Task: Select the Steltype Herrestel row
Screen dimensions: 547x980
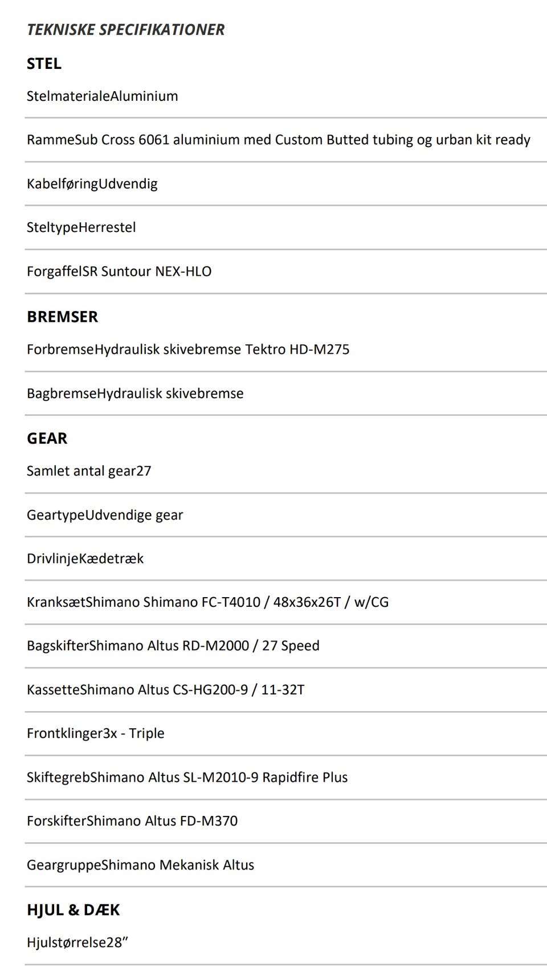Action: pos(81,227)
